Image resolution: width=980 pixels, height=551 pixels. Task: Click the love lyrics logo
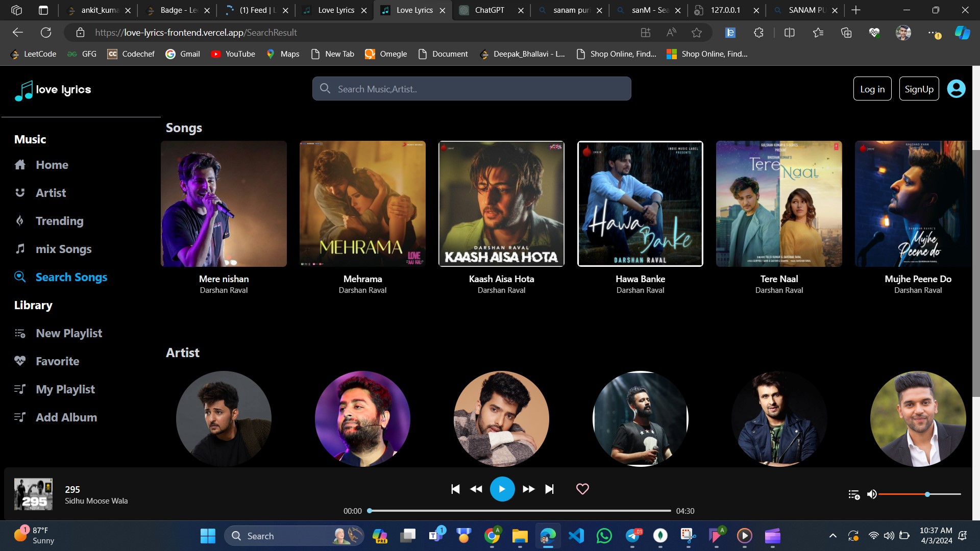pos(53,90)
